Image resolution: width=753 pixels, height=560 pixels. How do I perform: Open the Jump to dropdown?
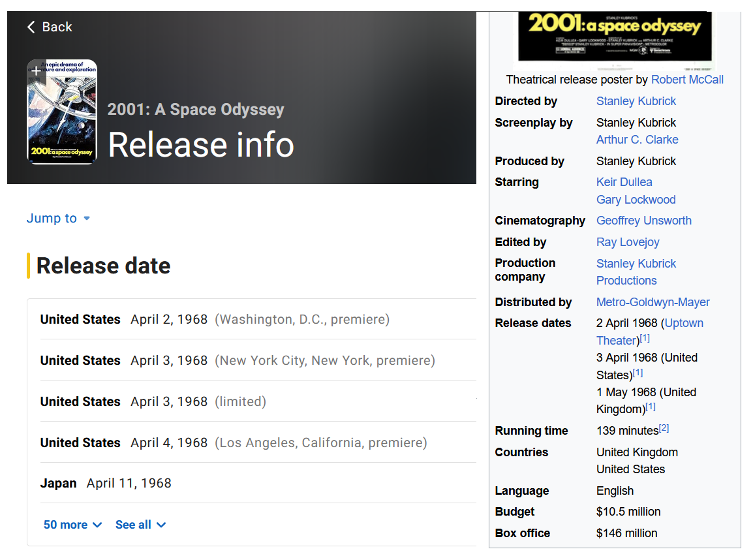point(58,218)
